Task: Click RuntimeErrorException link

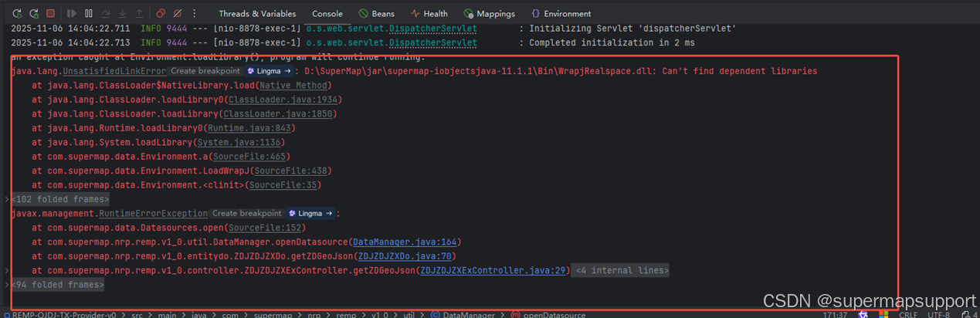Action: 154,214
